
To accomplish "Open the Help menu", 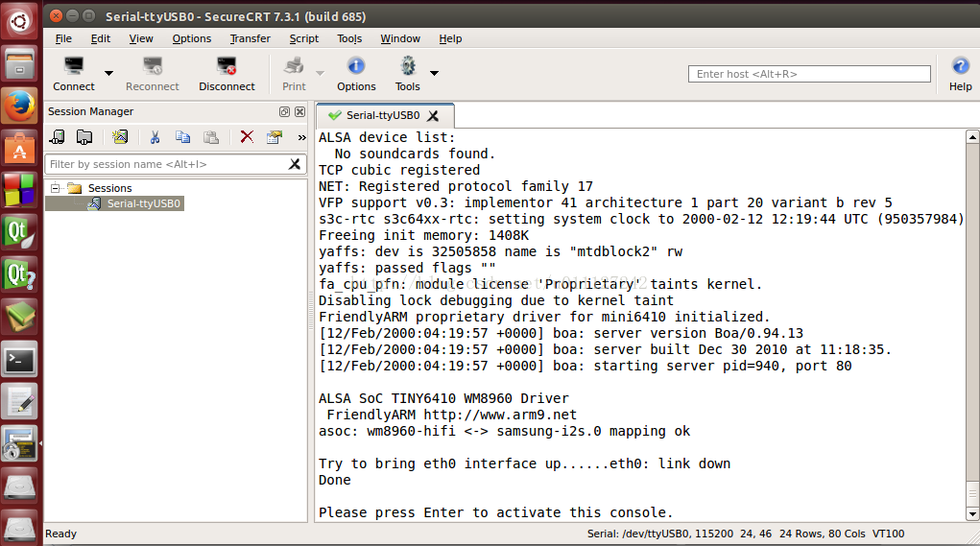I will (x=450, y=38).
